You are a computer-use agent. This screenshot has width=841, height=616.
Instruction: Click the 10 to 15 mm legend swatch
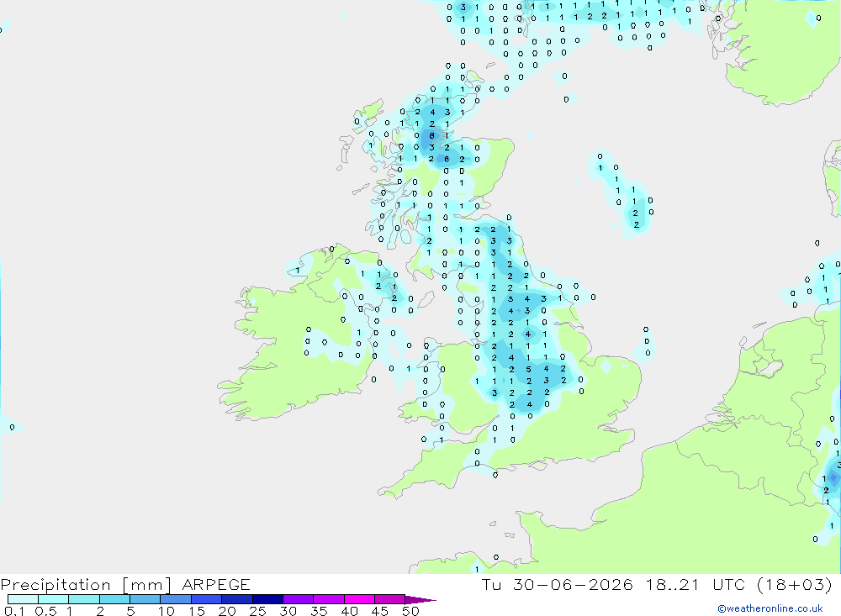[x=176, y=599]
